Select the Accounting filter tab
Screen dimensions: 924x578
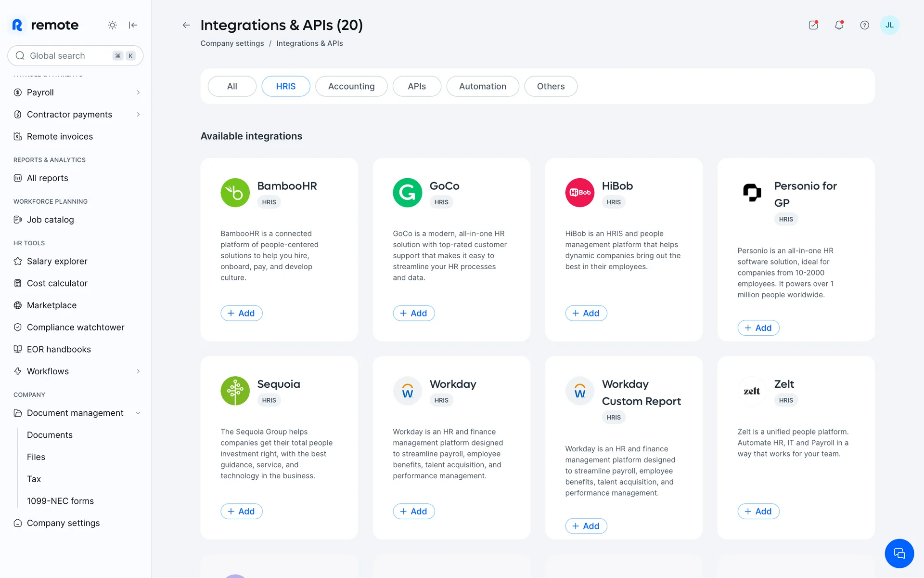pos(351,86)
